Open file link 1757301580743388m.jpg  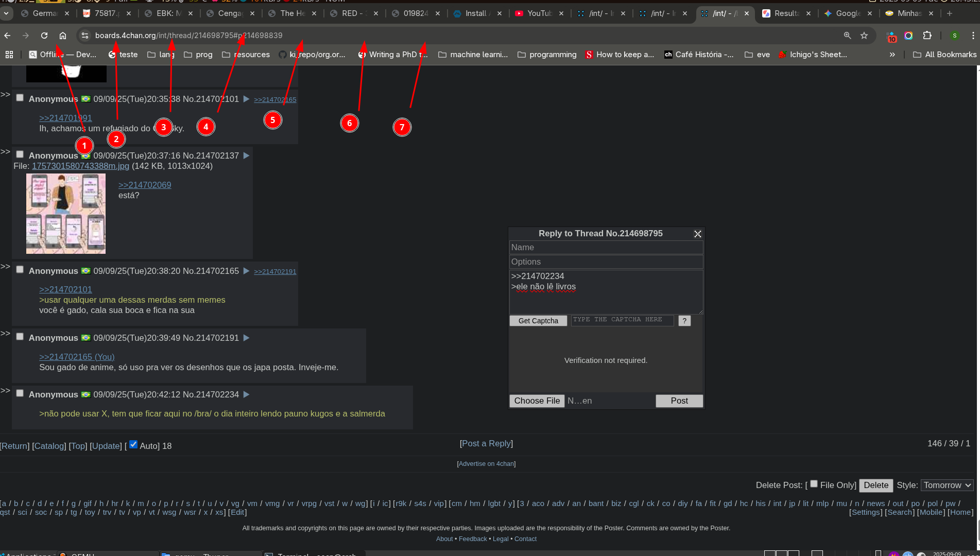point(80,166)
